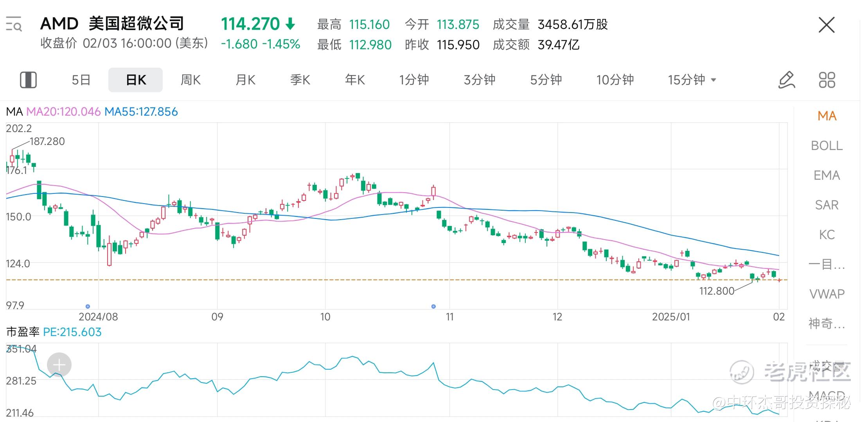Click the AMD 美国超微公司 stock title

click(112, 23)
